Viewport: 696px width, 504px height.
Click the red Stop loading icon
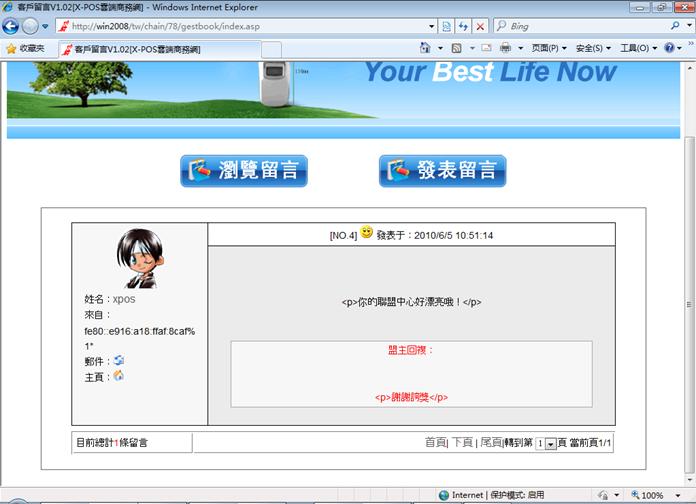point(480,26)
